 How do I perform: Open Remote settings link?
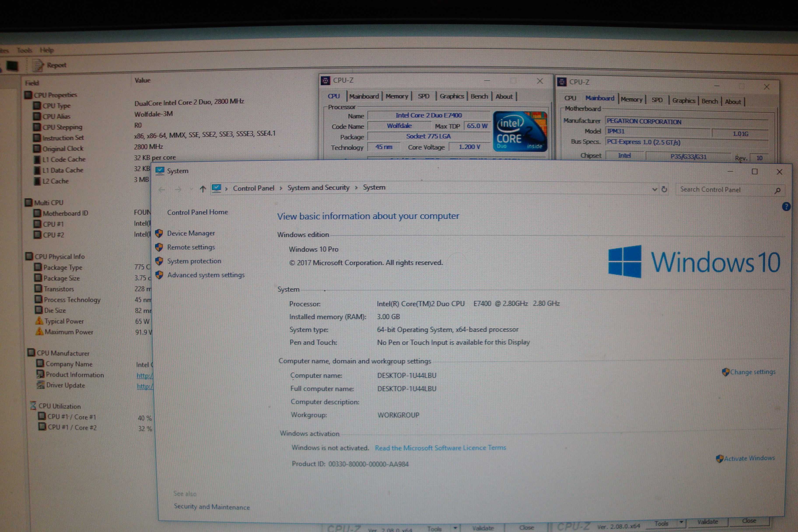point(191,247)
